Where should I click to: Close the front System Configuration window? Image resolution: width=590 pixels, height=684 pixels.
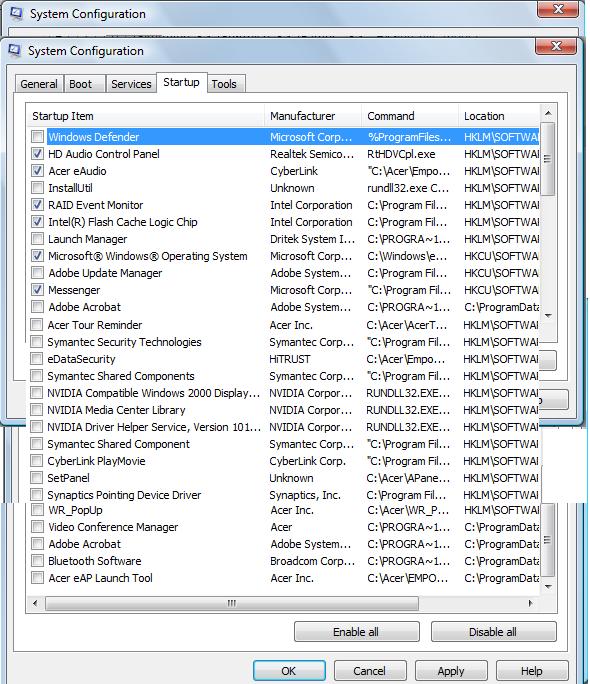(556, 46)
